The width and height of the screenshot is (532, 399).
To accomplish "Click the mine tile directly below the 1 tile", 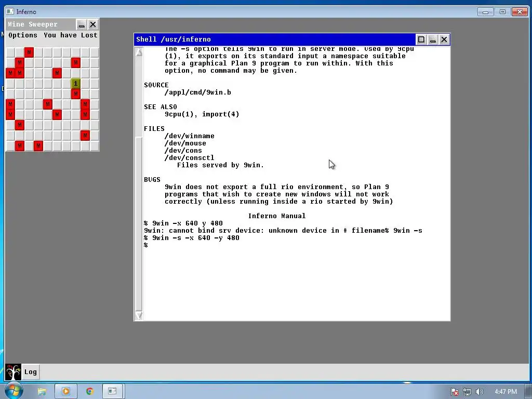I will [76, 94].
